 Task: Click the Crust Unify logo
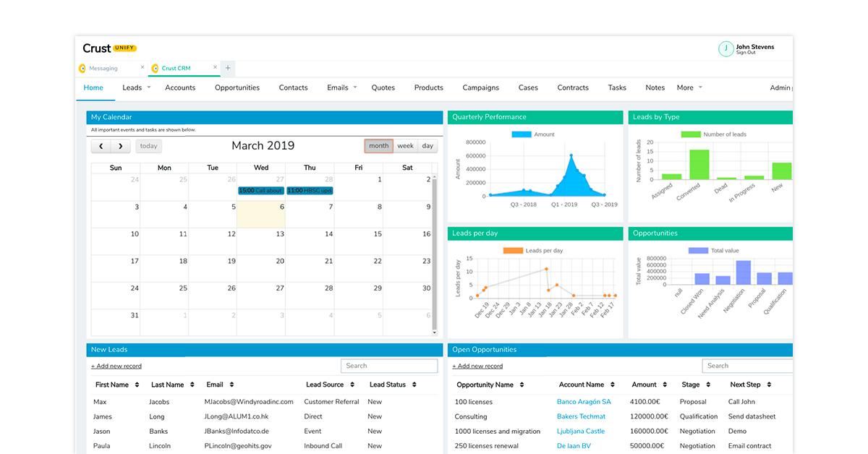tap(109, 48)
